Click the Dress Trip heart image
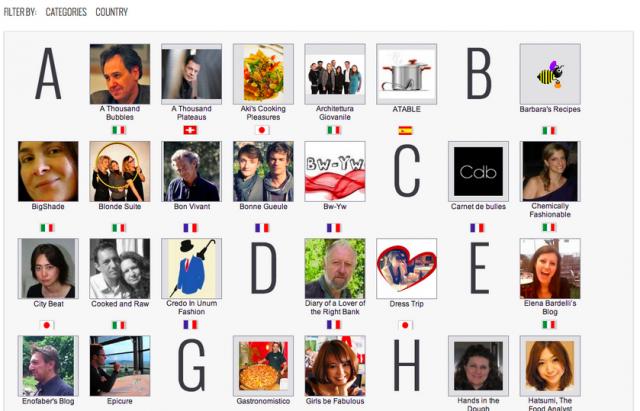The image size is (640, 411). [x=406, y=269]
